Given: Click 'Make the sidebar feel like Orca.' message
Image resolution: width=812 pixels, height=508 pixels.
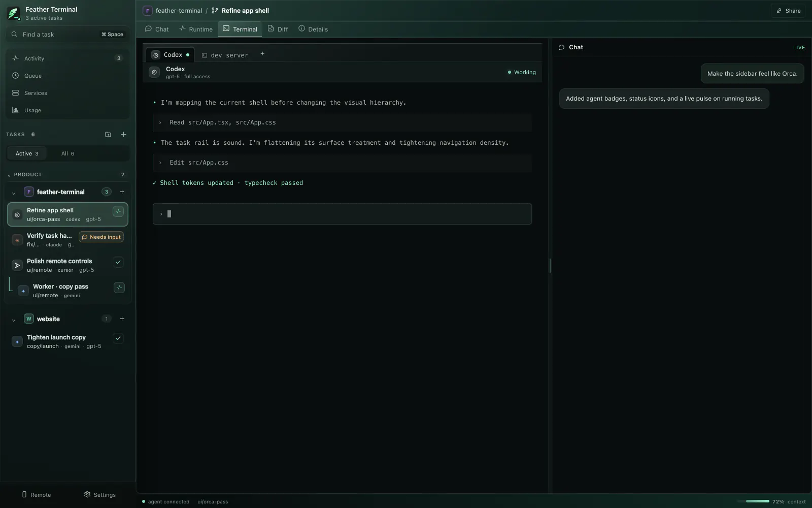Looking at the screenshot, I should click(752, 74).
